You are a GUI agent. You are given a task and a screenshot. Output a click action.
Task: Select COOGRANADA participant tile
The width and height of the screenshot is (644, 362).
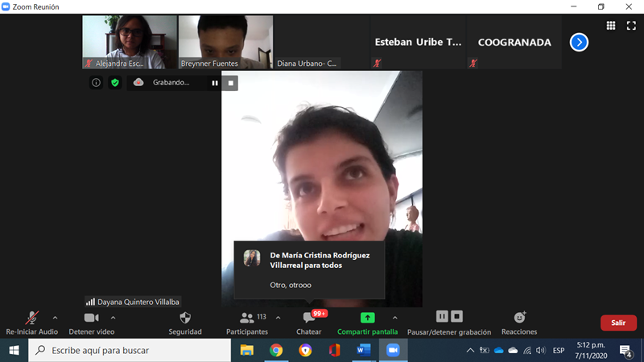[514, 42]
